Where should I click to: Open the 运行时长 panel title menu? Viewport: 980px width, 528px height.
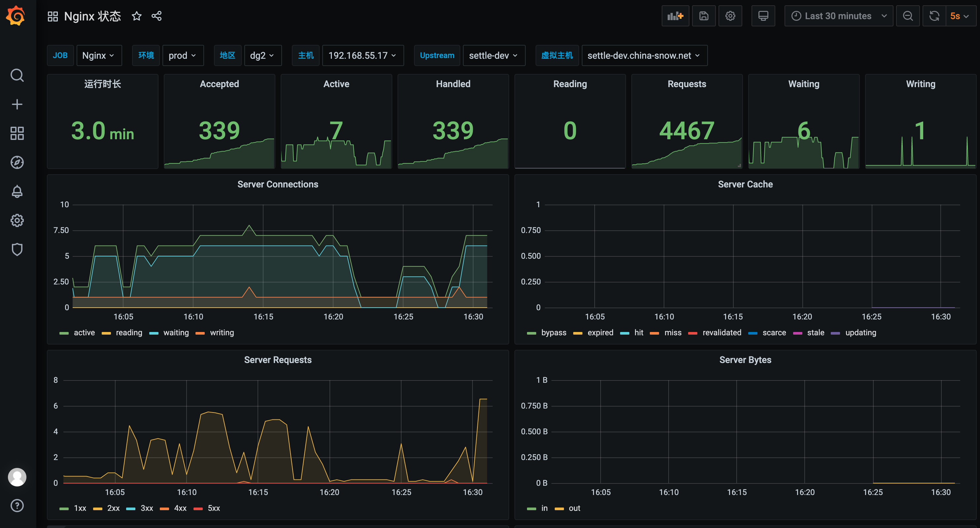point(103,84)
